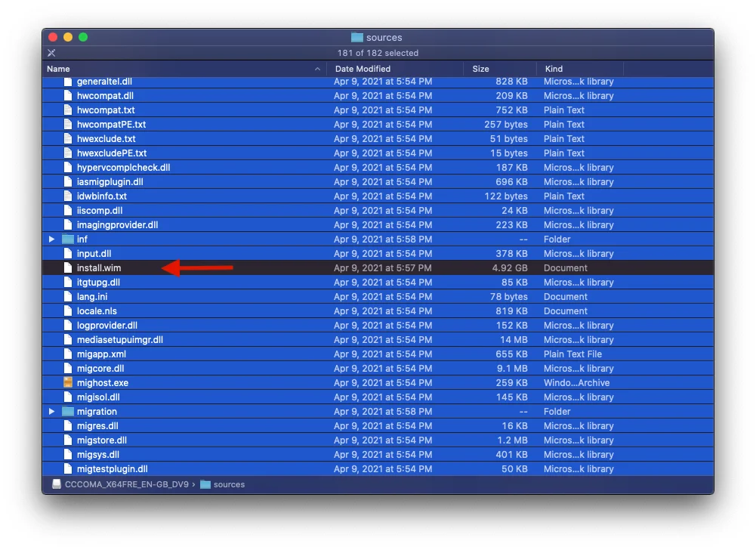Click the green fullscreen window button
The width and height of the screenshot is (756, 550).
point(83,37)
